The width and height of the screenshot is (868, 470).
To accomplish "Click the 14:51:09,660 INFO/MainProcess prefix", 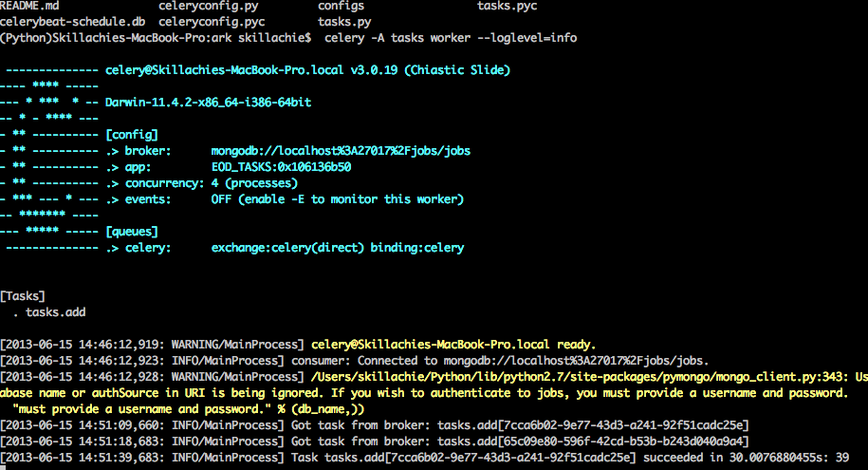I will pos(142,425).
